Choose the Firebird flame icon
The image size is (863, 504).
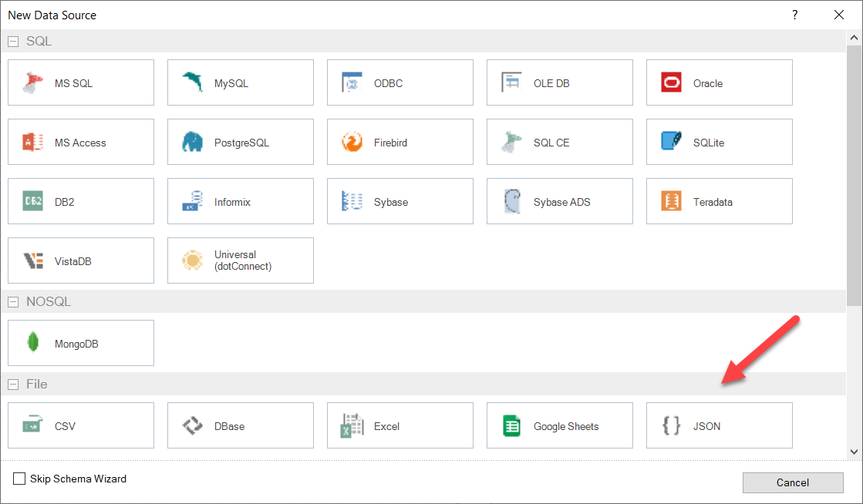coord(352,142)
